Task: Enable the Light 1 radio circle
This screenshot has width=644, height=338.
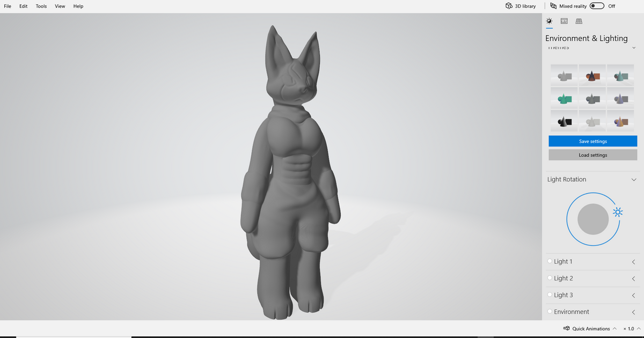Action: click(x=550, y=261)
